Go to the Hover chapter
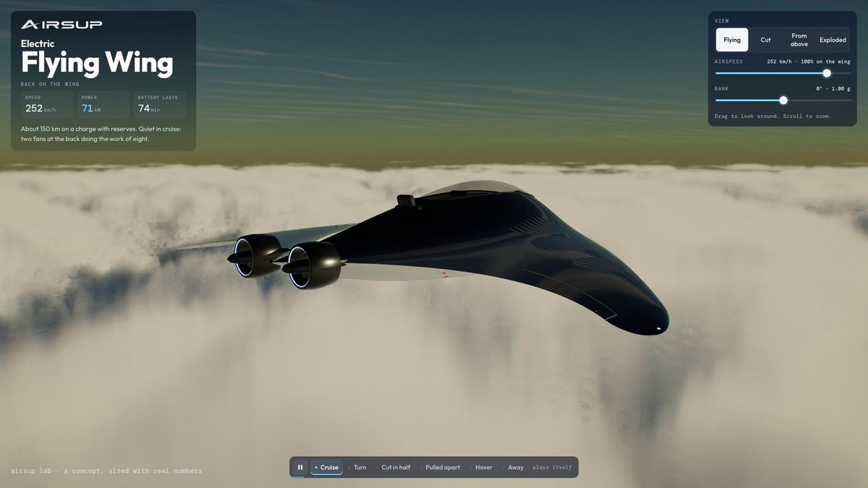 coord(481,467)
